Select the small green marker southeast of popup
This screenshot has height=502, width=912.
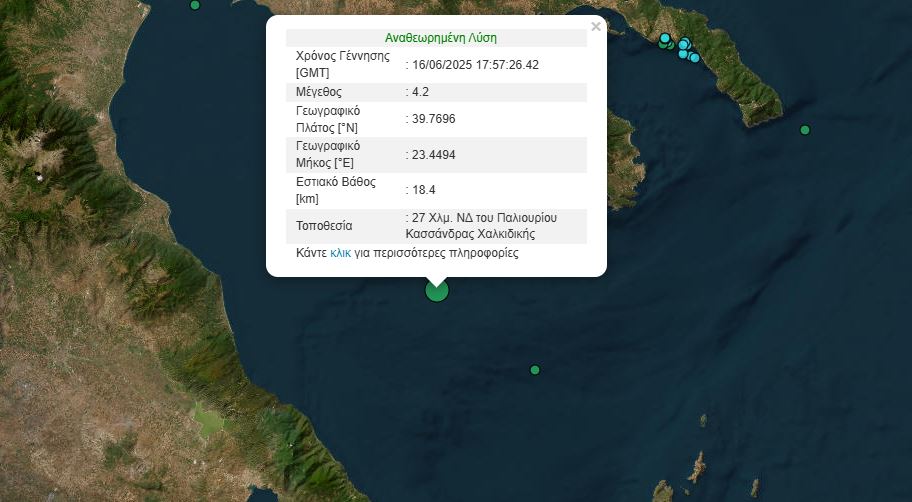pos(535,370)
